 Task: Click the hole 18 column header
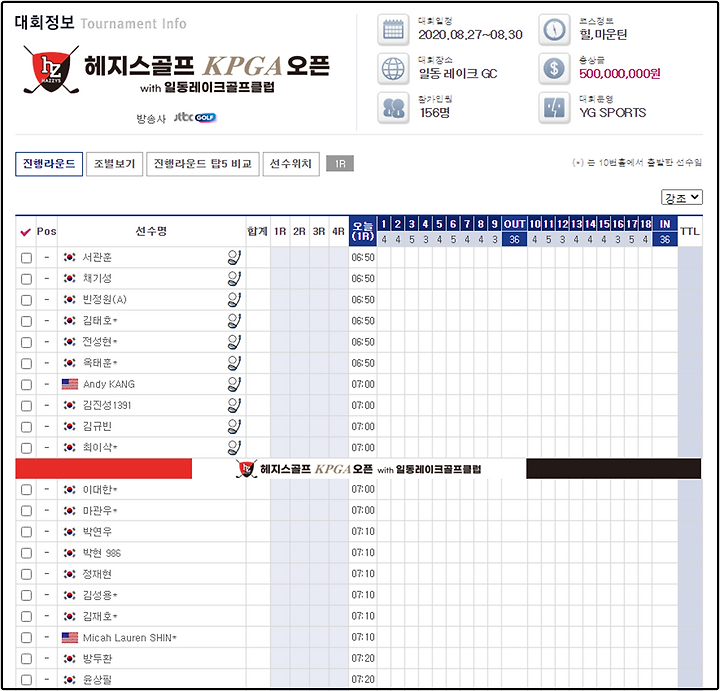(x=646, y=224)
